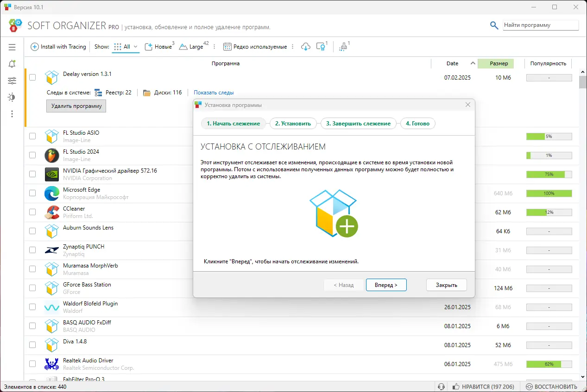Open the three-dot options after Large filter
This screenshot has width=587, height=392.
pos(215,47)
